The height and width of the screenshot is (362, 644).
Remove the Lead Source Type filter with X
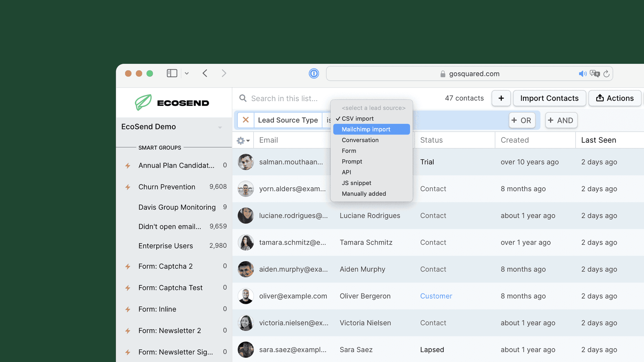point(246,120)
